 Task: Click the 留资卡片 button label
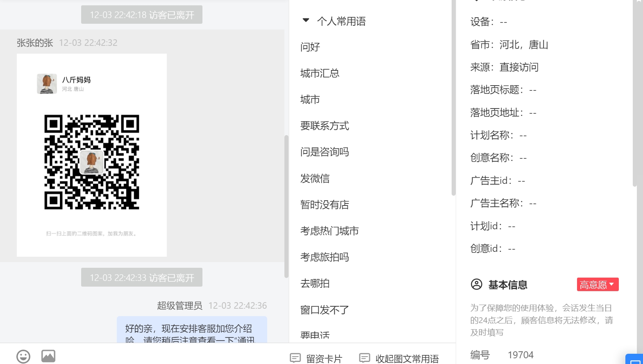[324, 359]
